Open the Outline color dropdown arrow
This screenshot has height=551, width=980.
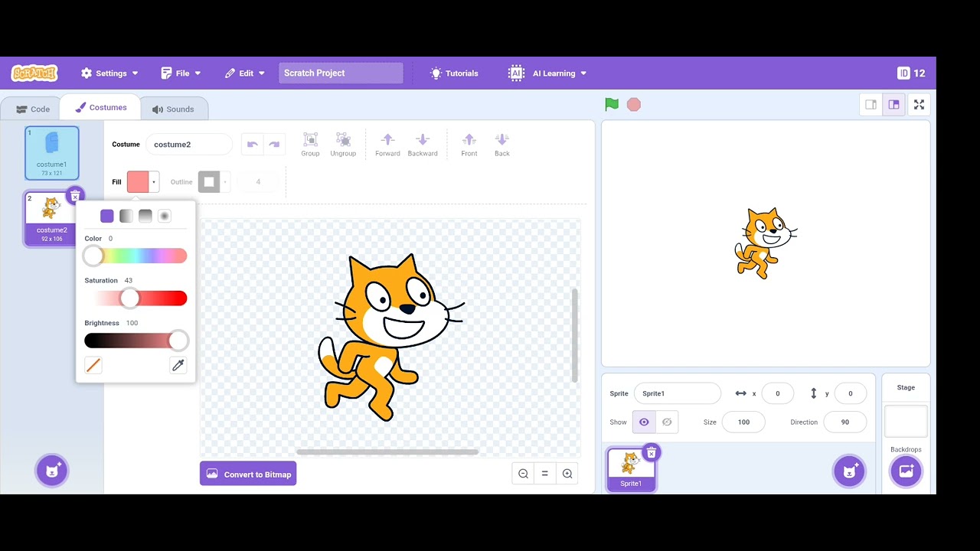pos(225,182)
